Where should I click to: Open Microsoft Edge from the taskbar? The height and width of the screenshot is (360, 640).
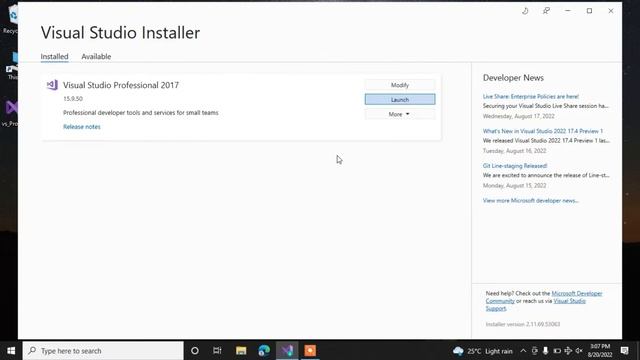coord(264,351)
